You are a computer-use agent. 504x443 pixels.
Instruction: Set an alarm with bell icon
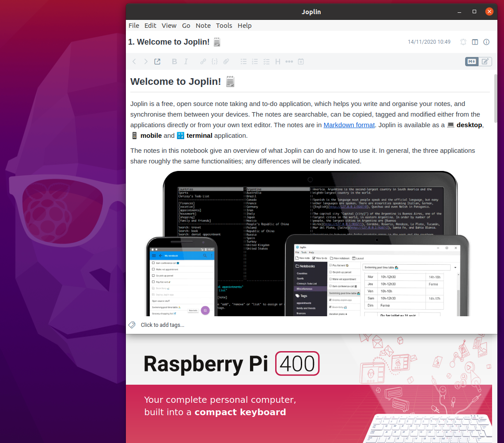pos(463,42)
